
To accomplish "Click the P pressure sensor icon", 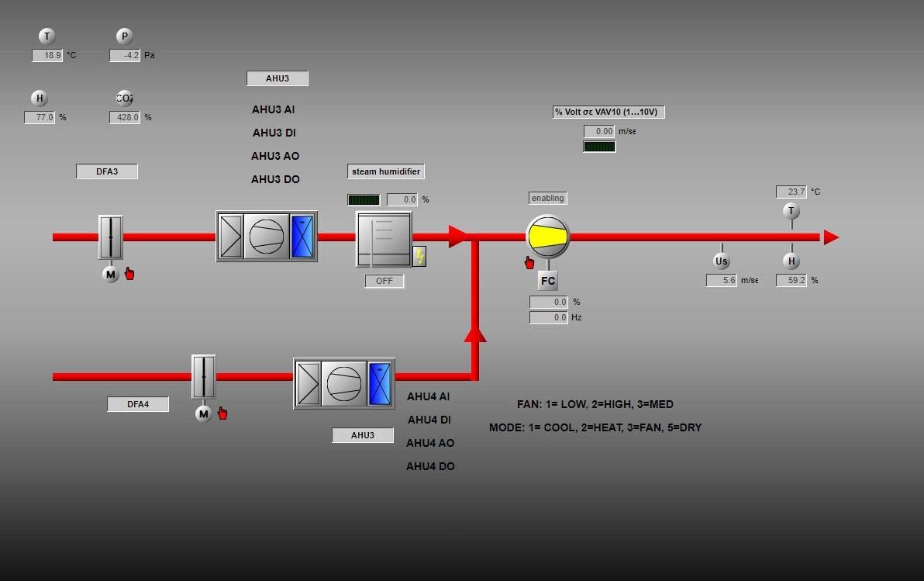I will click(124, 36).
